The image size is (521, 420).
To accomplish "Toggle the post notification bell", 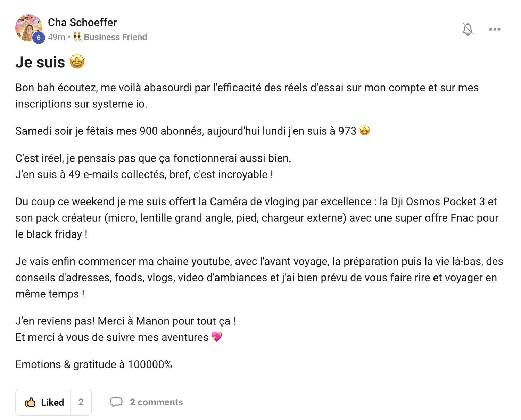I will tap(468, 29).
